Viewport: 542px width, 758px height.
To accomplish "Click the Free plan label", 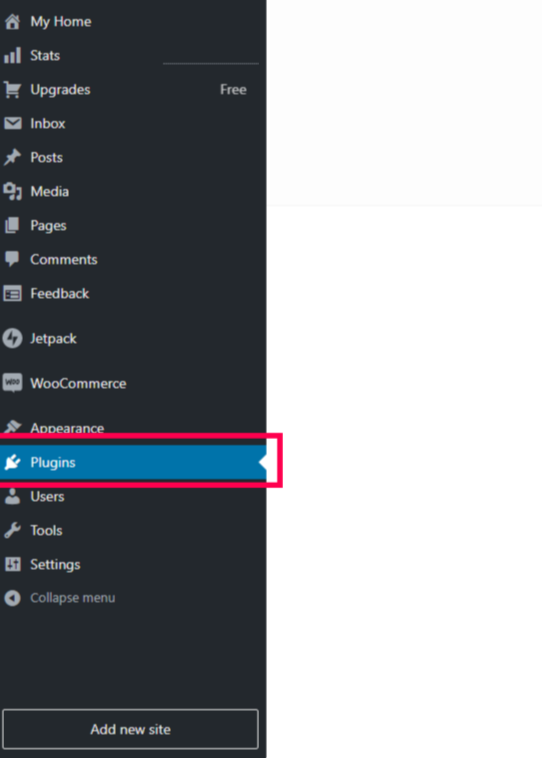I will [233, 89].
